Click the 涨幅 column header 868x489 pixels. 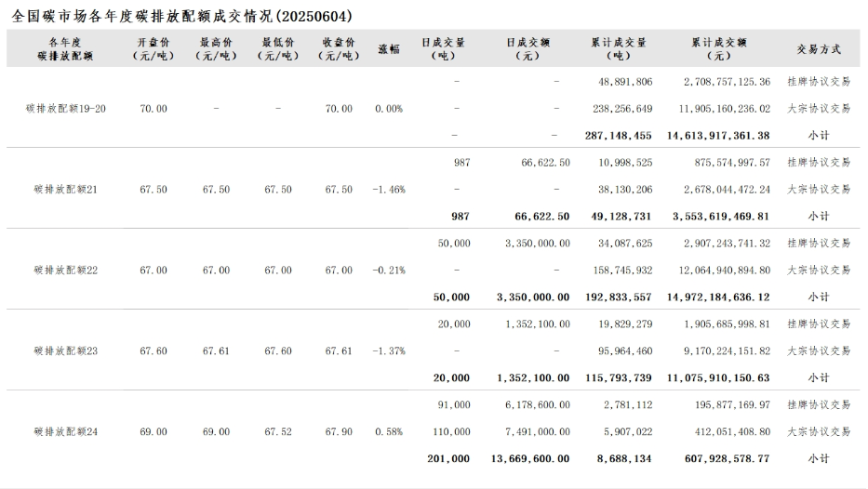pyautogui.click(x=389, y=49)
